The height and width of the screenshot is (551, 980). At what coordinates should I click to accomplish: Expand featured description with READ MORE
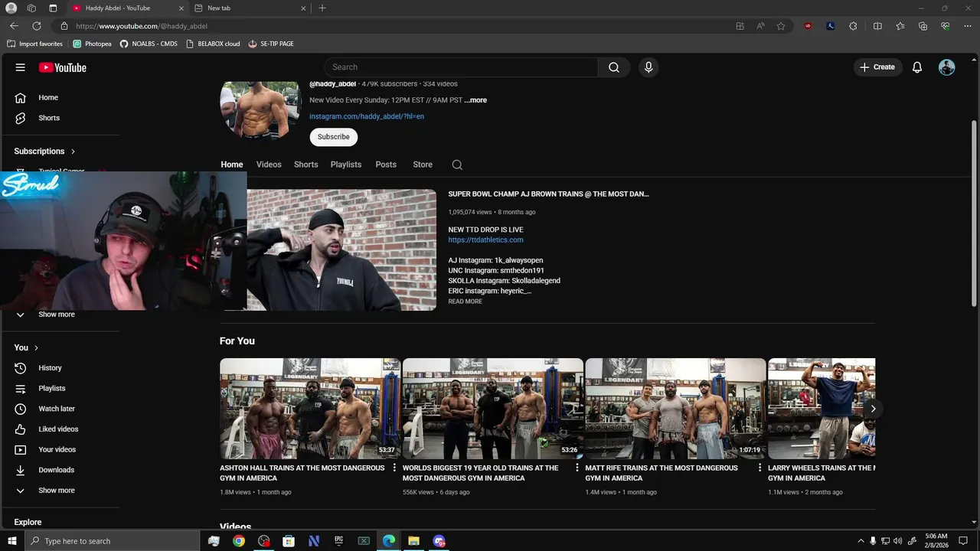click(x=465, y=302)
